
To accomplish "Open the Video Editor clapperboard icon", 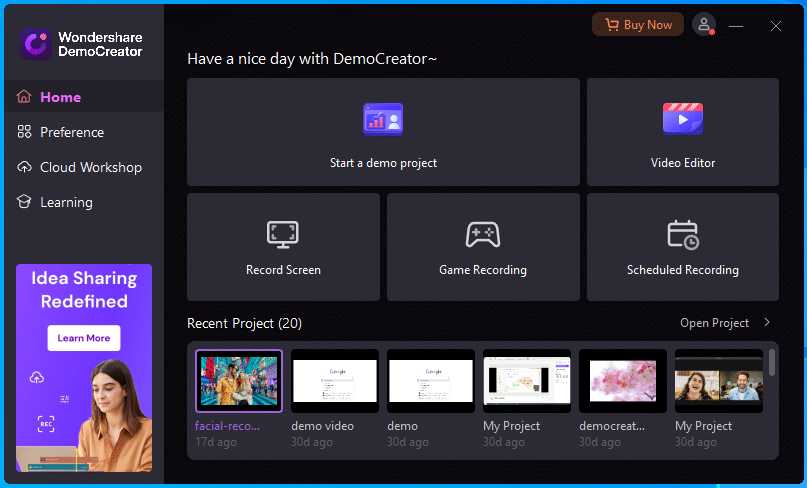I will [683, 119].
